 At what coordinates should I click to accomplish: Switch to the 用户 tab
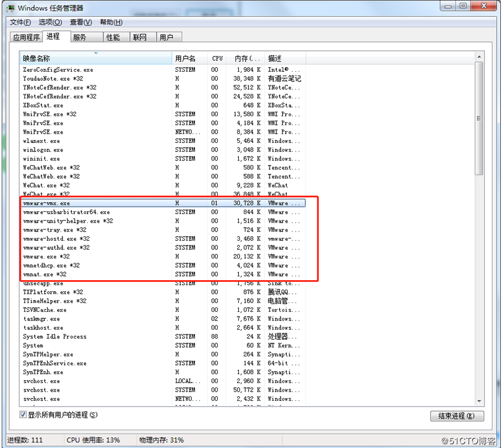click(166, 38)
